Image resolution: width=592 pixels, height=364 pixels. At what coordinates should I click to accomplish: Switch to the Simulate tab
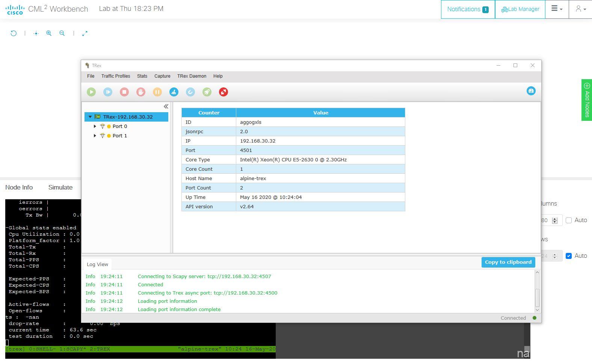[x=60, y=187]
